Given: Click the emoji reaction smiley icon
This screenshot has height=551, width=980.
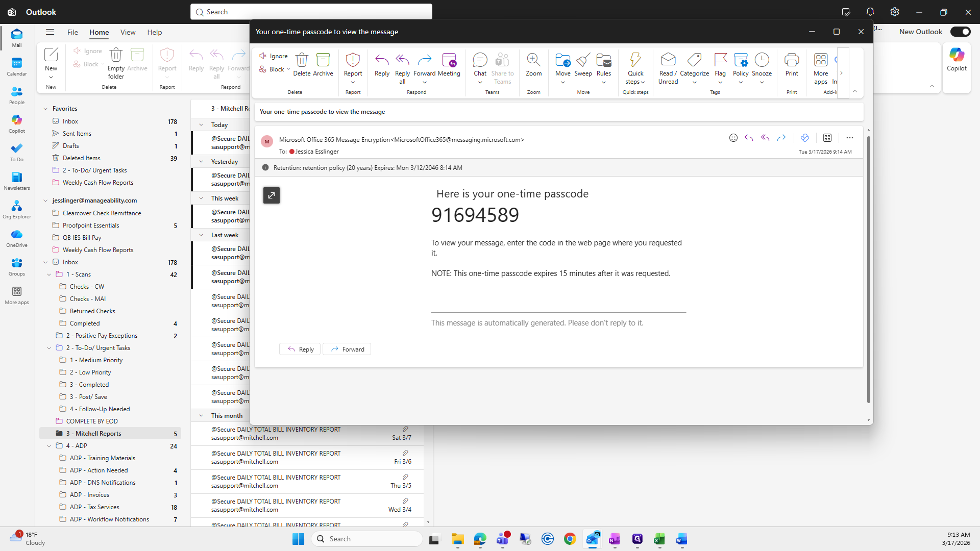Looking at the screenshot, I should (733, 138).
